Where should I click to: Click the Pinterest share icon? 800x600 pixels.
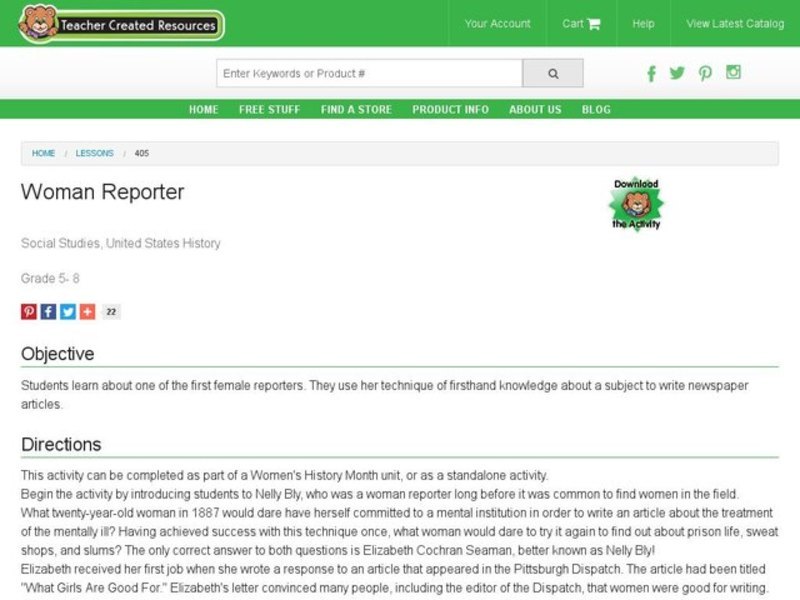pos(27,311)
